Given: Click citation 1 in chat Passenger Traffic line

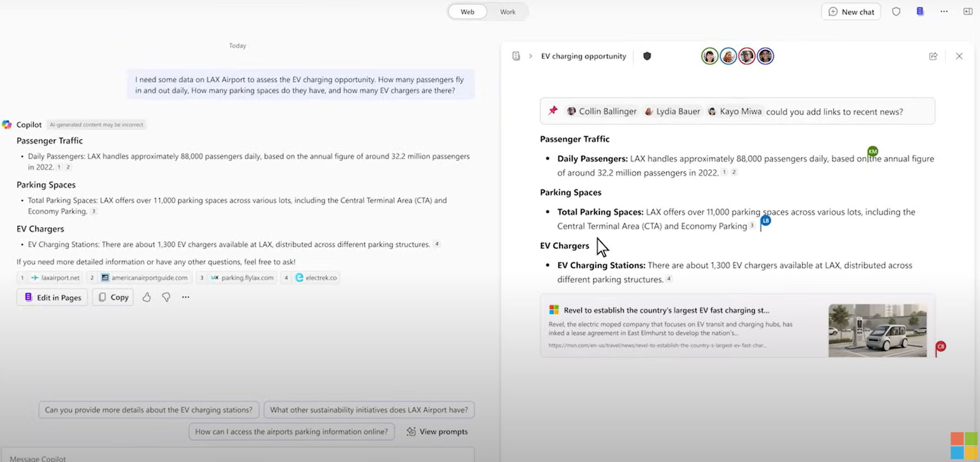Looking at the screenshot, I should click(59, 167).
